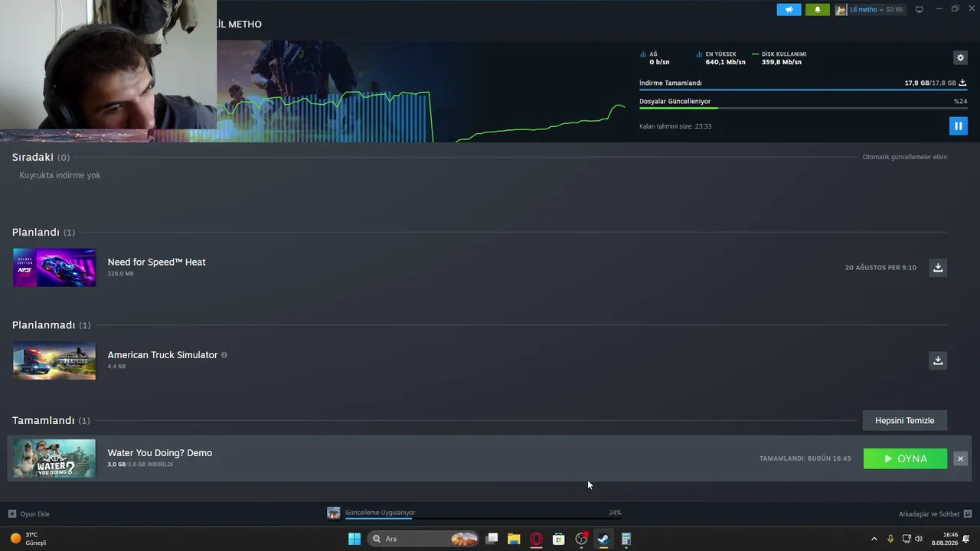
Task: Click the İndirme Tamamlandı download progress bar
Action: (x=802, y=90)
